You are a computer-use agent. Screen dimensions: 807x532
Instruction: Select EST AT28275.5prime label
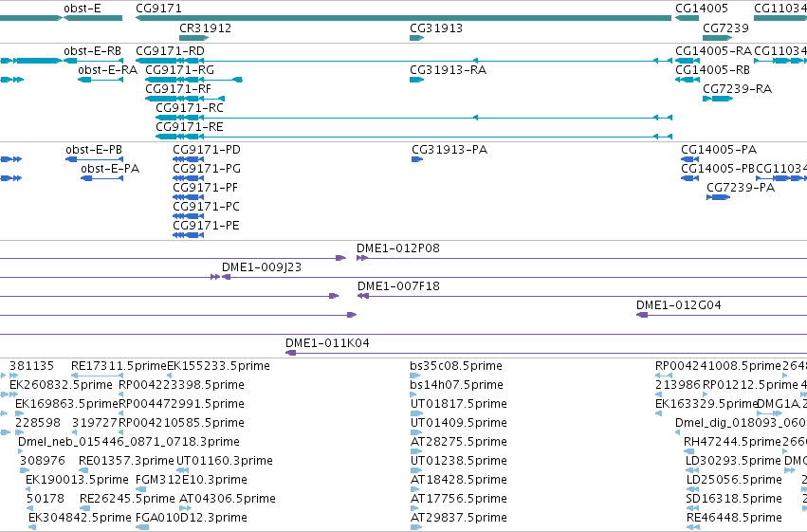(x=459, y=443)
